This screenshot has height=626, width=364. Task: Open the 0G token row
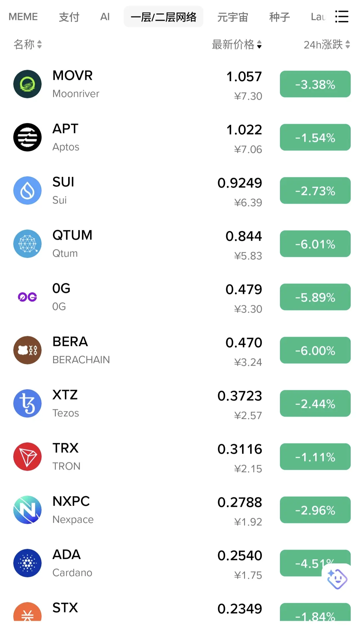182,297
